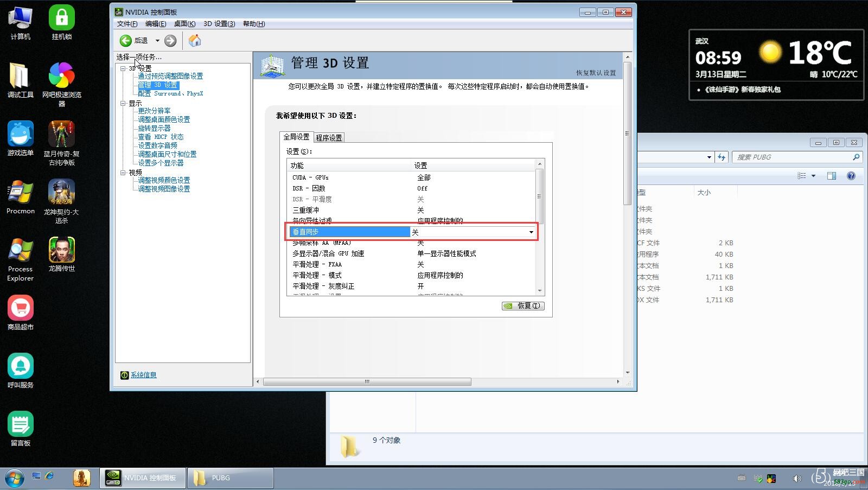Viewport: 868px width, 490px height.
Task: Open the 《诛仙手游》新春独家礼包 news link
Action: [742, 90]
